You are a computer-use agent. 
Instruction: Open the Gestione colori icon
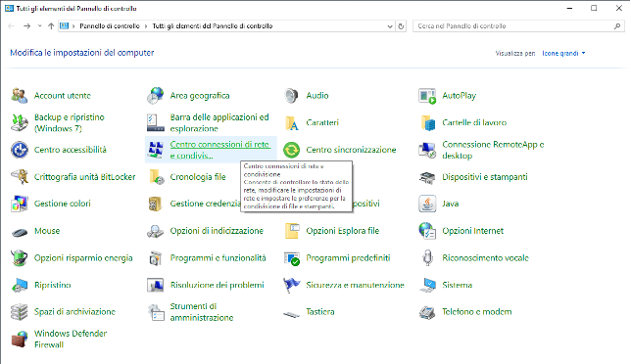coord(20,204)
